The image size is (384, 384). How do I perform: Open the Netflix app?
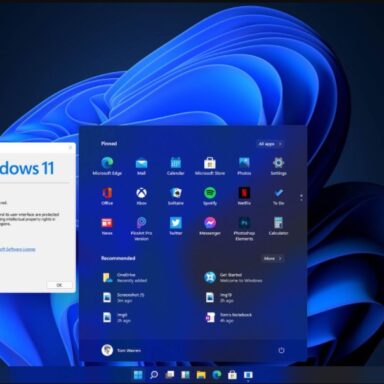click(x=244, y=196)
